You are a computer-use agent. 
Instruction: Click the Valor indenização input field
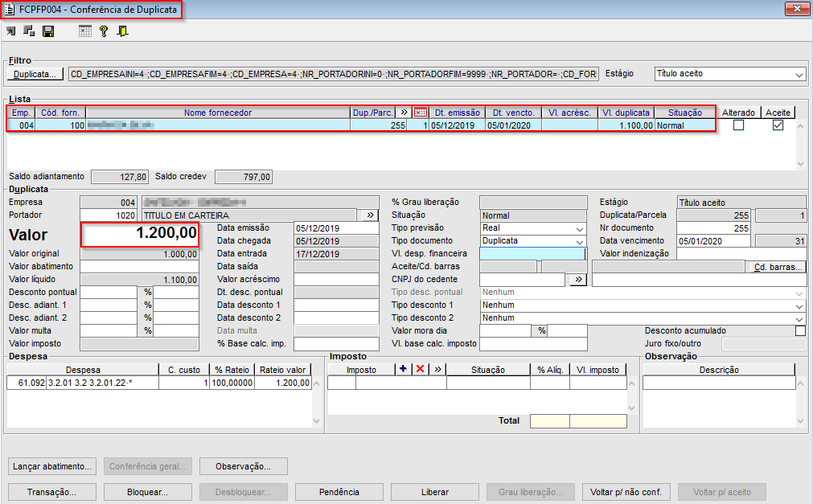[741, 253]
